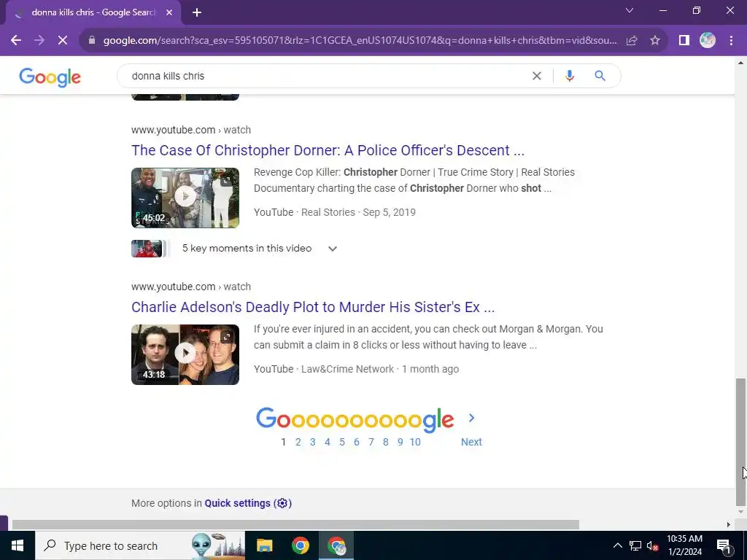This screenshot has height=560, width=747.
Task: Click the muted volume tray icon
Action: [x=653, y=545]
